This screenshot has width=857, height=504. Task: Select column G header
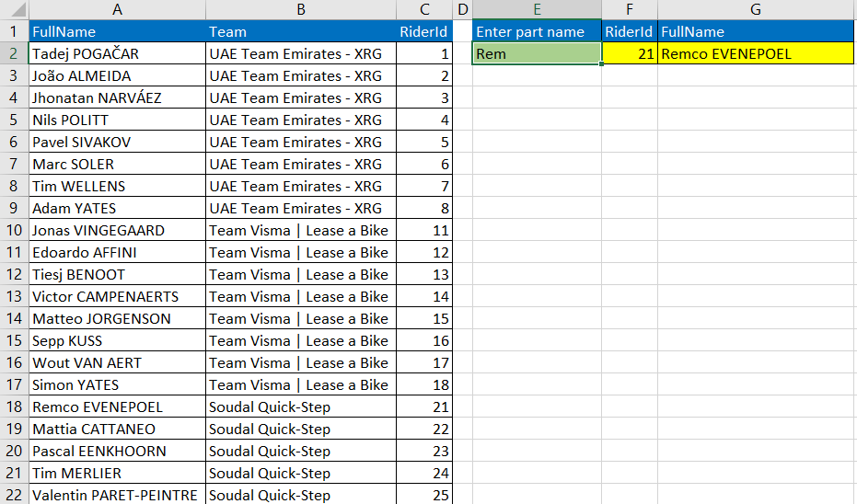pos(756,9)
